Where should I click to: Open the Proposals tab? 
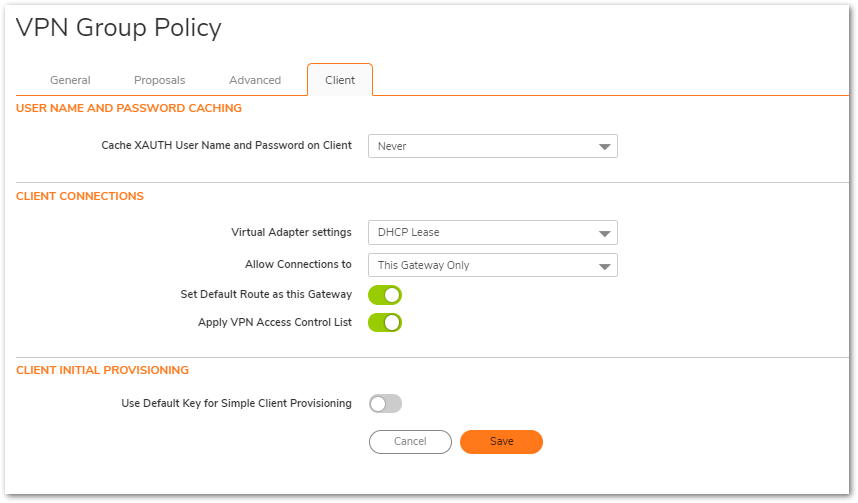pos(159,80)
